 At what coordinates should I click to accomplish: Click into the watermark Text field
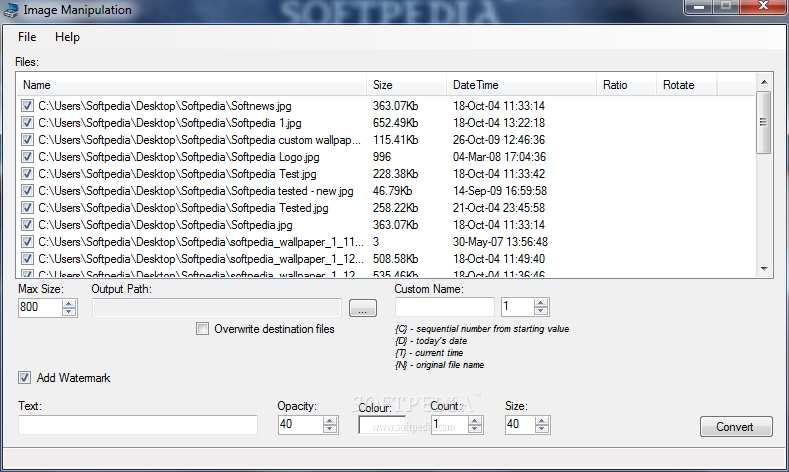tap(138, 425)
